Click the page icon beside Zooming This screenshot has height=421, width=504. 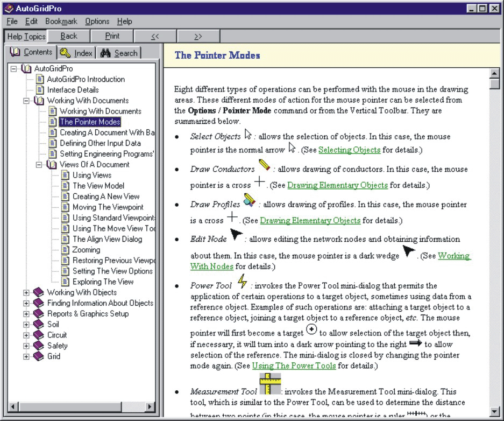click(65, 250)
